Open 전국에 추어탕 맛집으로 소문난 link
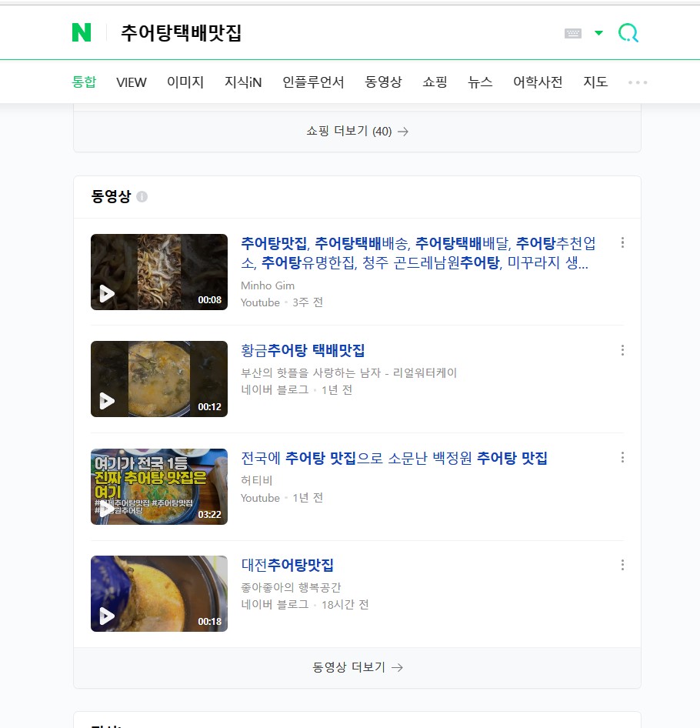The width and height of the screenshot is (700, 728). pyautogui.click(x=394, y=458)
